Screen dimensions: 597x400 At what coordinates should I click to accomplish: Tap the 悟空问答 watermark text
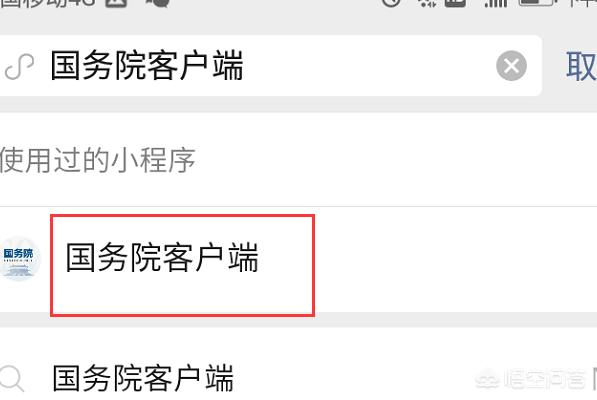click(x=545, y=379)
